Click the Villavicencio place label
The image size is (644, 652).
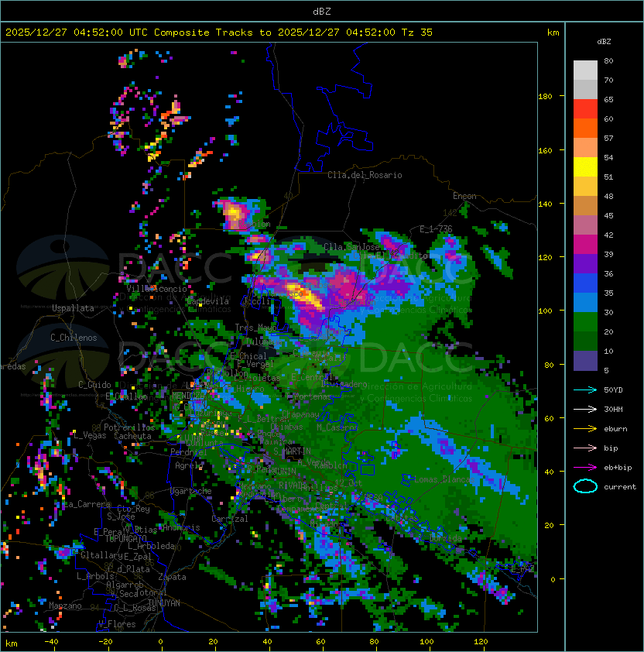click(157, 289)
